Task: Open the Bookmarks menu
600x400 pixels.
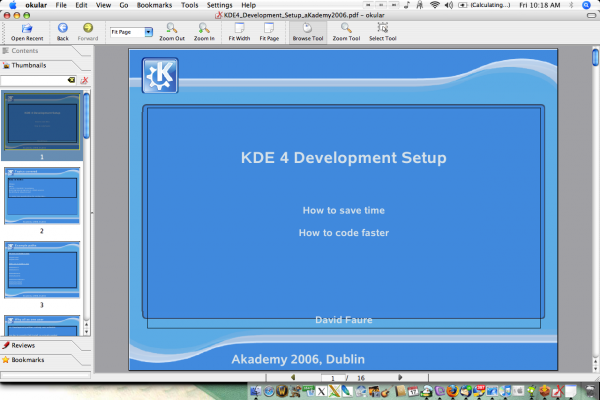Action: pos(154,5)
